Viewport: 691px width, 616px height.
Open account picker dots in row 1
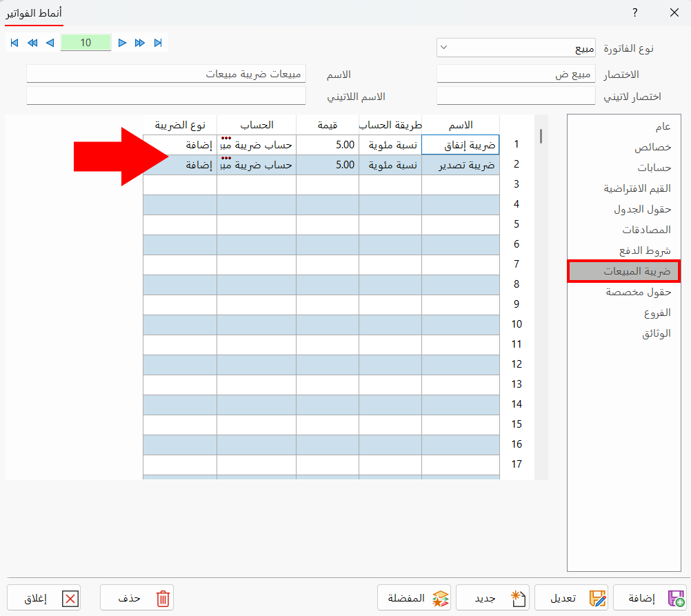coord(226,138)
